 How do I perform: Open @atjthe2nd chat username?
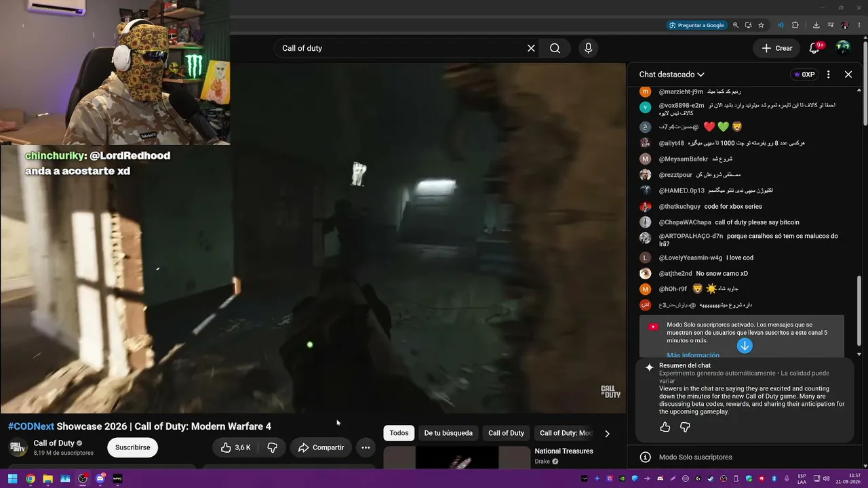675,274
